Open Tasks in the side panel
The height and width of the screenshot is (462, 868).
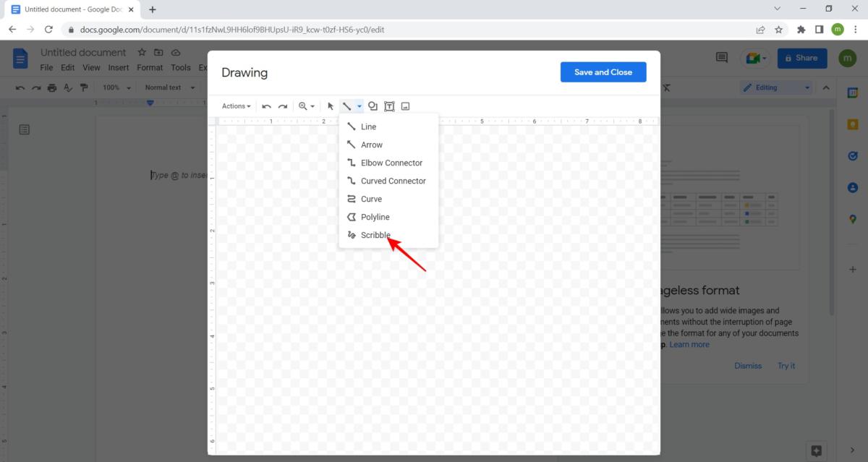coord(853,155)
